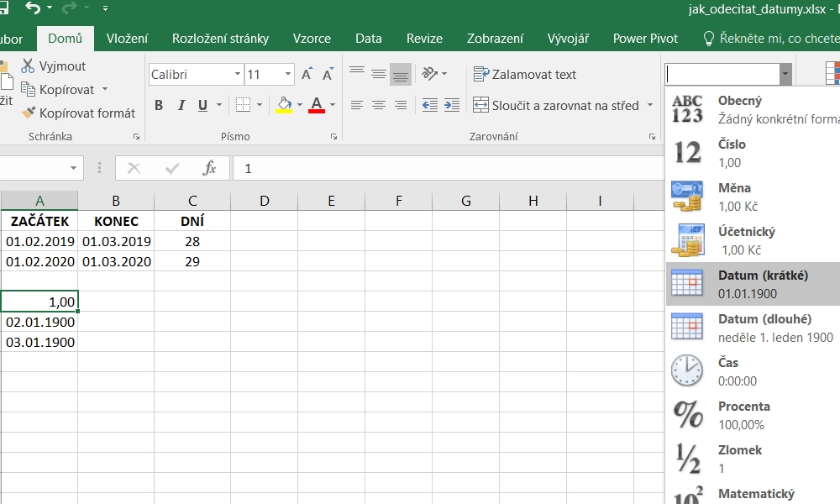Select the Procenta percent format
Image resolution: width=840 pixels, height=504 pixels.
(x=753, y=415)
